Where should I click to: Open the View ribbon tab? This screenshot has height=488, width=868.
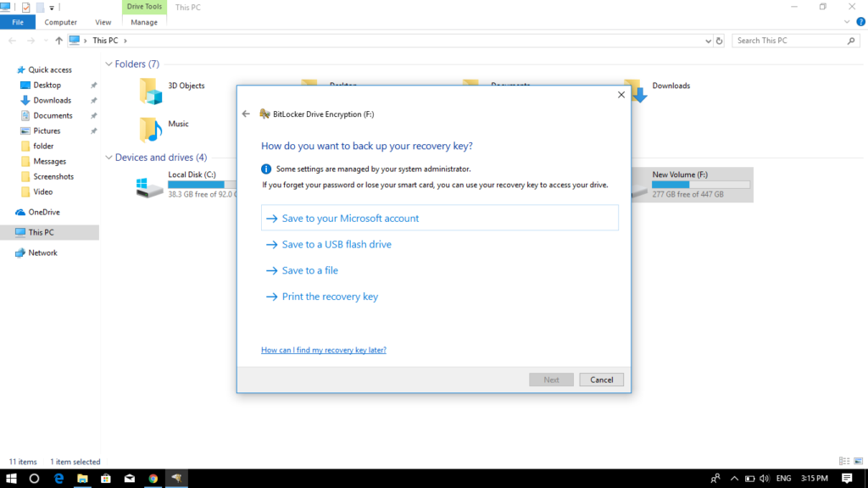(103, 22)
